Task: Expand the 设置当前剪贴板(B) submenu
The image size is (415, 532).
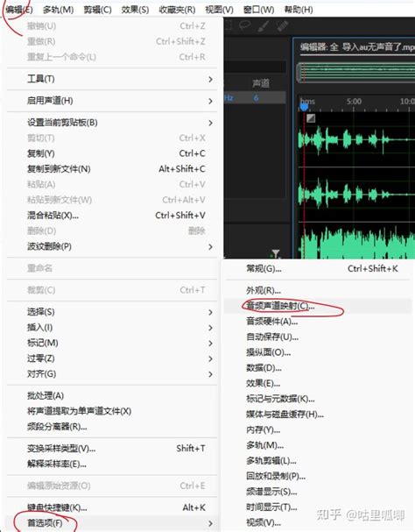Action: (x=112, y=123)
